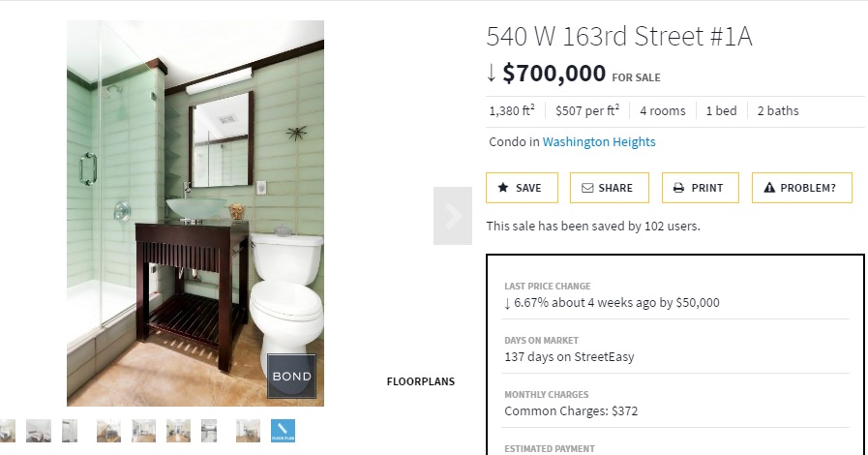
Task: Click the envelope icon on Share
Action: pos(587,188)
